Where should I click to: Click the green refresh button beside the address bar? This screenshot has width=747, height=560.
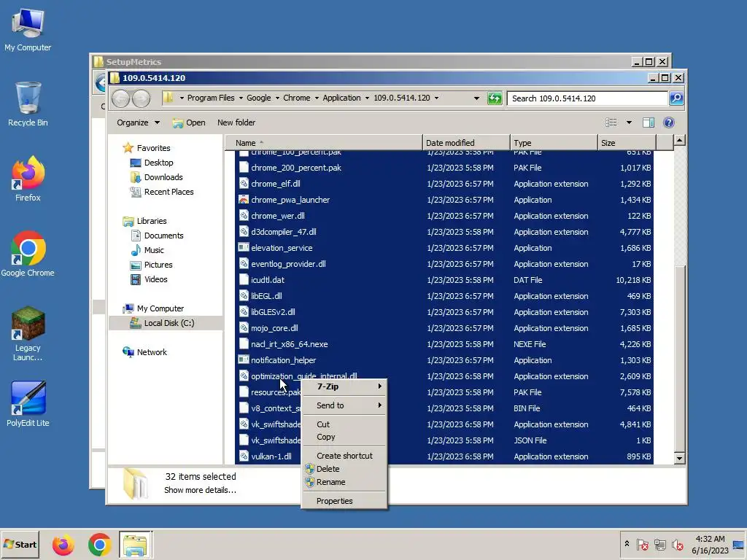point(495,98)
